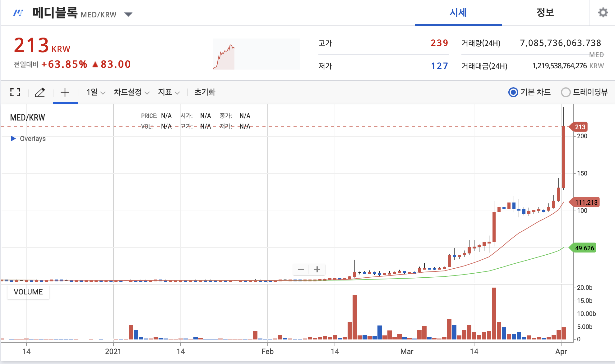Viewport: 615px width, 364px height.
Task: Click the MediBloc coin logo icon
Action: tap(18, 13)
